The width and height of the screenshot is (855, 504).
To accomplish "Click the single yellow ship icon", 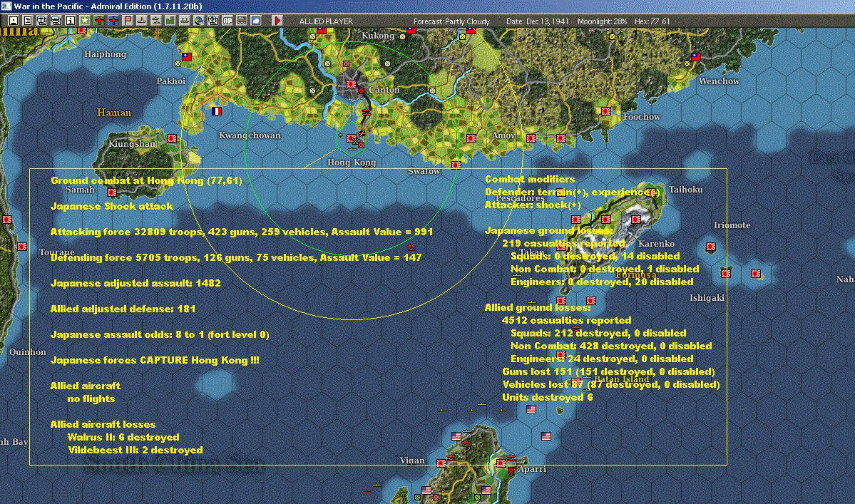I will pyautogui.click(x=142, y=21).
